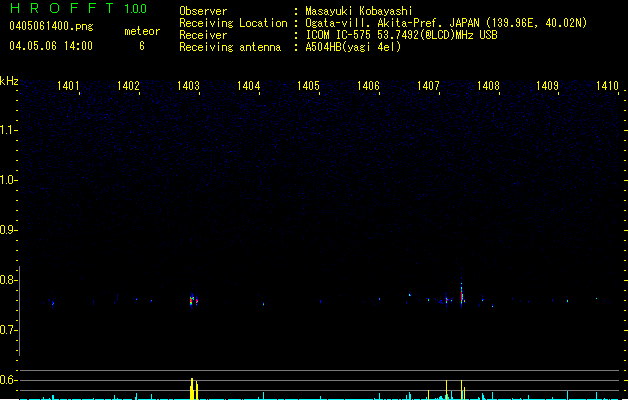Screen dimensions: 629x400
Task: Click the 1405 time axis marker
Action: [308, 86]
